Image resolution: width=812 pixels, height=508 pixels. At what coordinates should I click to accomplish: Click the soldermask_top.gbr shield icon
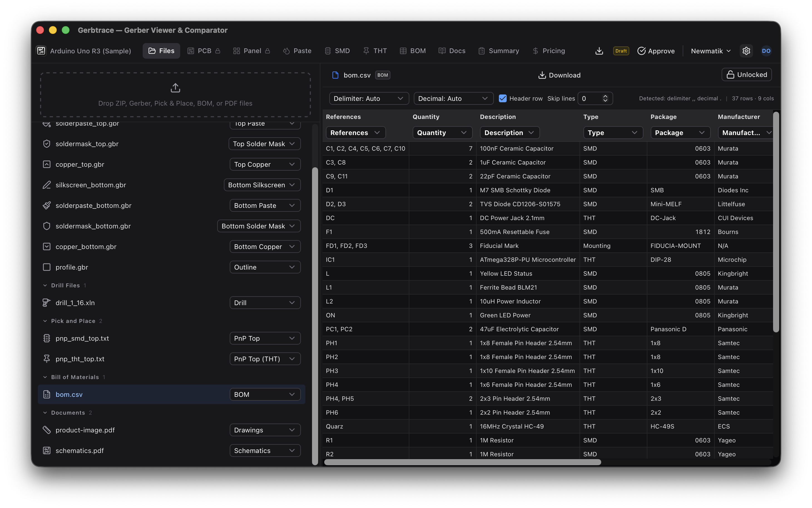[47, 144]
